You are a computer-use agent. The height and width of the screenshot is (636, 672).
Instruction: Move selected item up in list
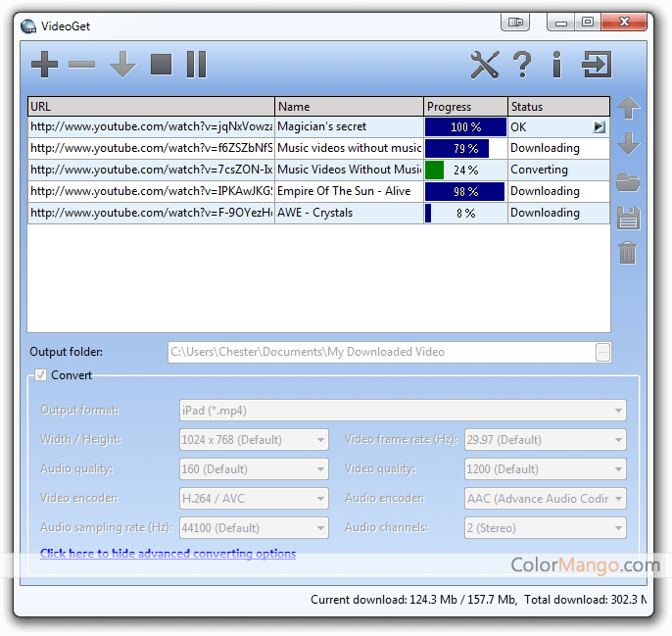pos(628,109)
